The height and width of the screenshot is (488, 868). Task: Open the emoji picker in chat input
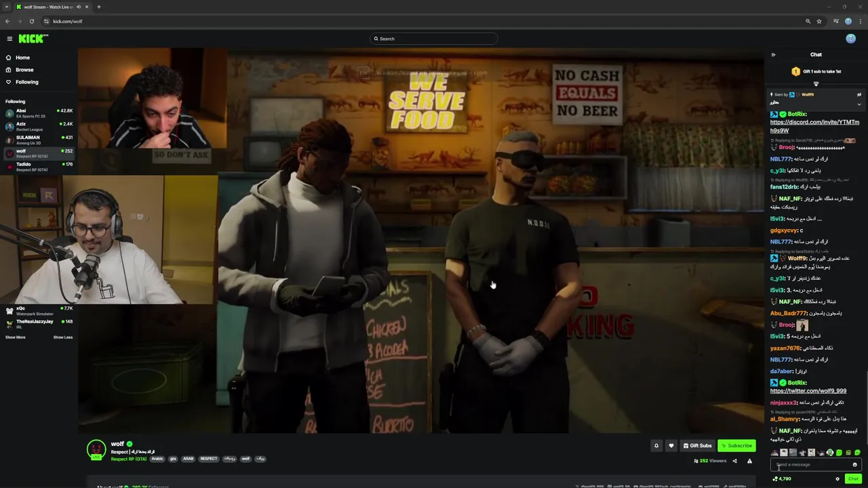854,465
